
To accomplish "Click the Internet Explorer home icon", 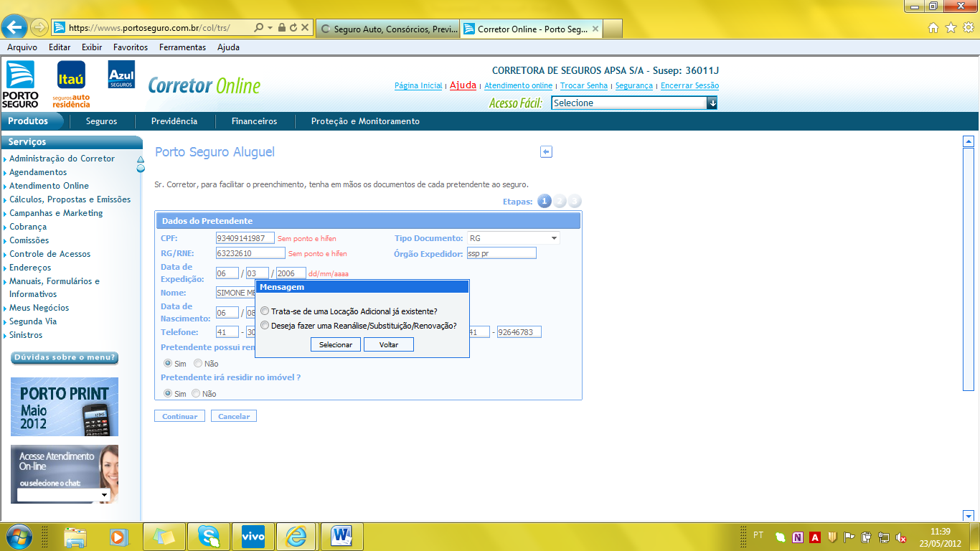I will [x=933, y=28].
